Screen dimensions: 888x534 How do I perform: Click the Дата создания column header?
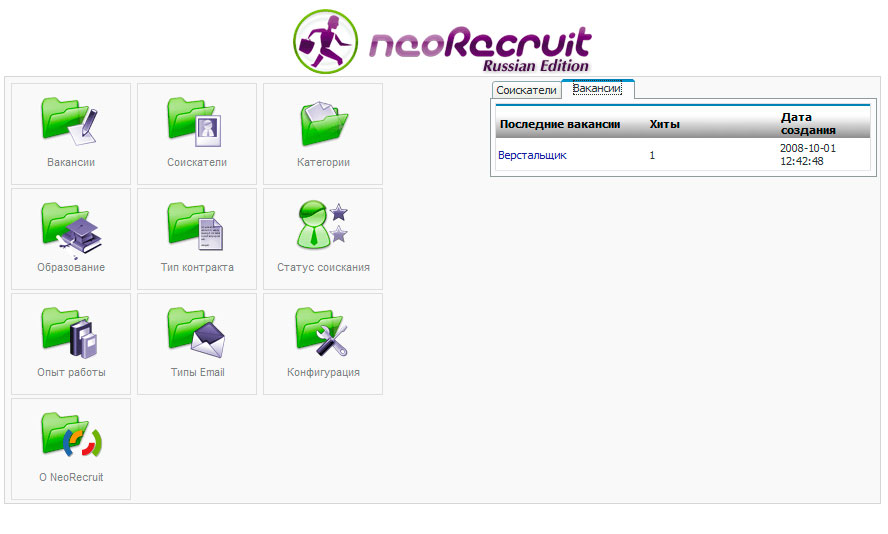(x=808, y=123)
